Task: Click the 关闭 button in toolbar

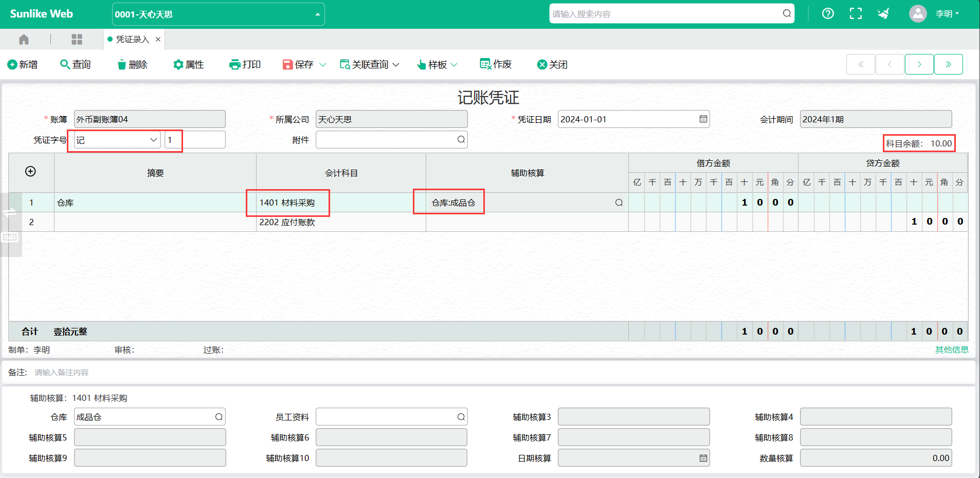Action: point(552,65)
